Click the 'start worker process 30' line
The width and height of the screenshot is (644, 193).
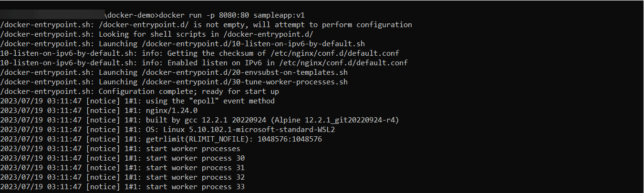click(x=195, y=158)
